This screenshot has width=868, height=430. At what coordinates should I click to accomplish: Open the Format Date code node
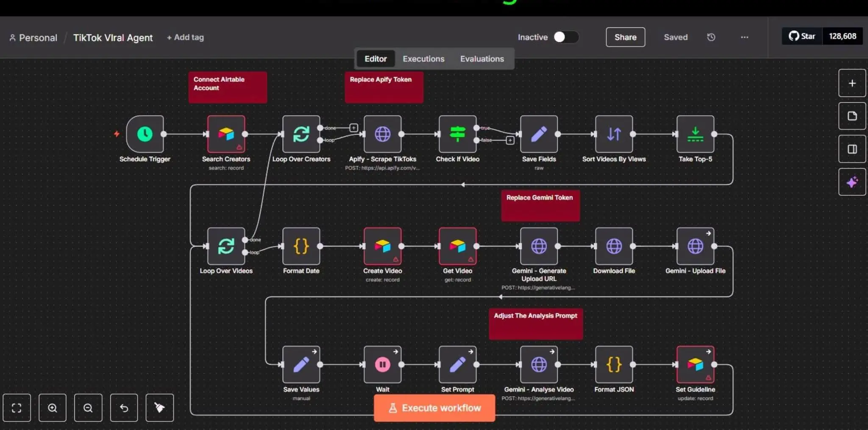(301, 246)
